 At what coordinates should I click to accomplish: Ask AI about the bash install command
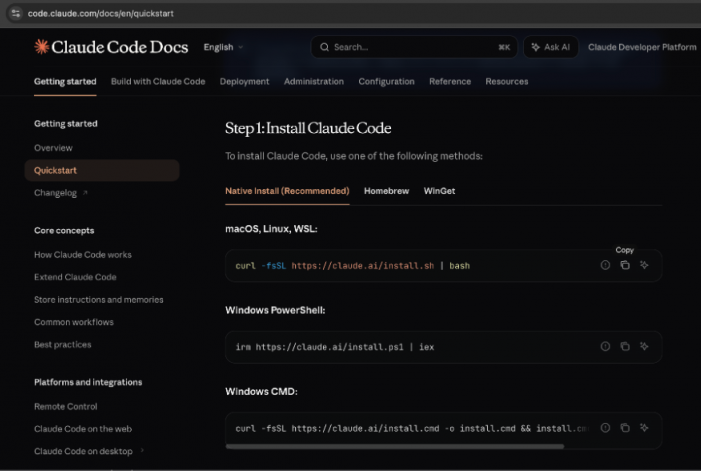pos(644,265)
